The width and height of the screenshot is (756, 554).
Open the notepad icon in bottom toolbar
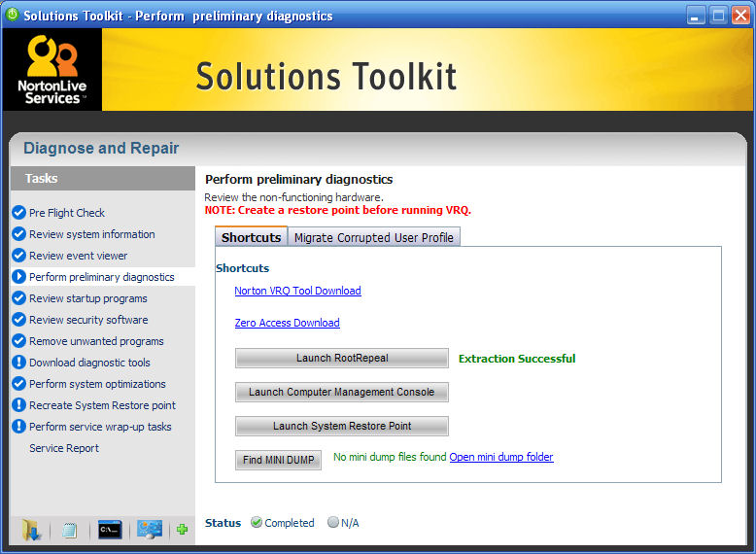coord(69,531)
